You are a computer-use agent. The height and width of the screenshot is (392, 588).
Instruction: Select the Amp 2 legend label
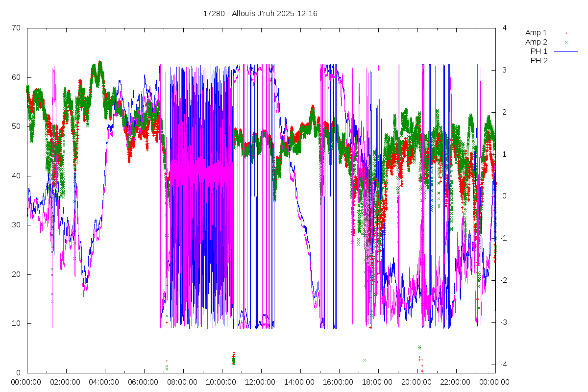point(536,42)
